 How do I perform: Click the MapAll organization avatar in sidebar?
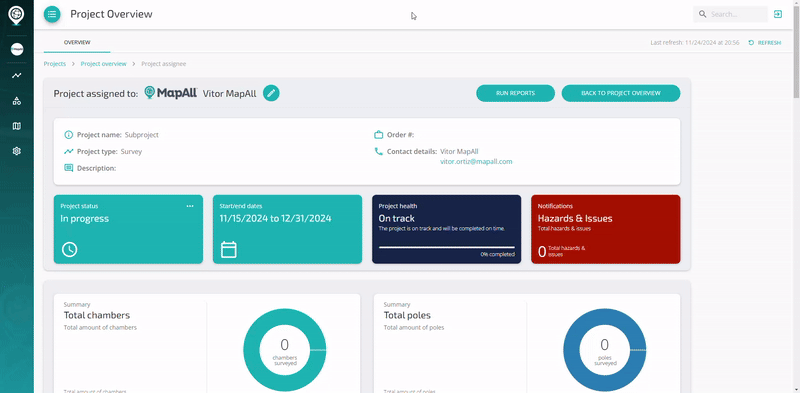tap(17, 50)
